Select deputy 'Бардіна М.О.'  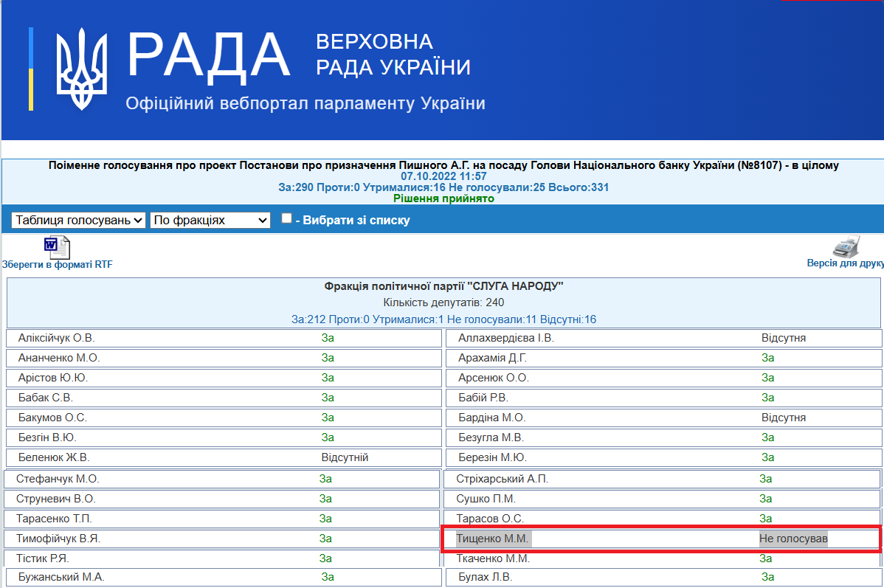tap(492, 418)
